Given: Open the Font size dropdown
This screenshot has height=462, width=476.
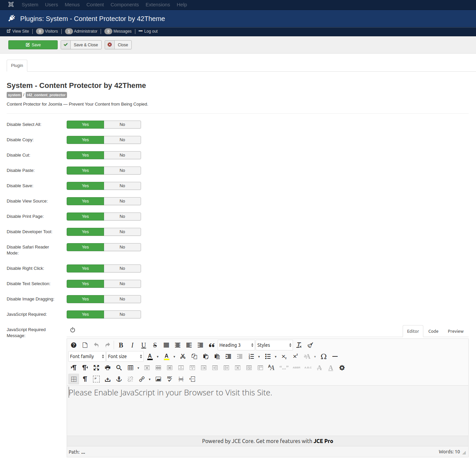Looking at the screenshot, I should 125,356.
